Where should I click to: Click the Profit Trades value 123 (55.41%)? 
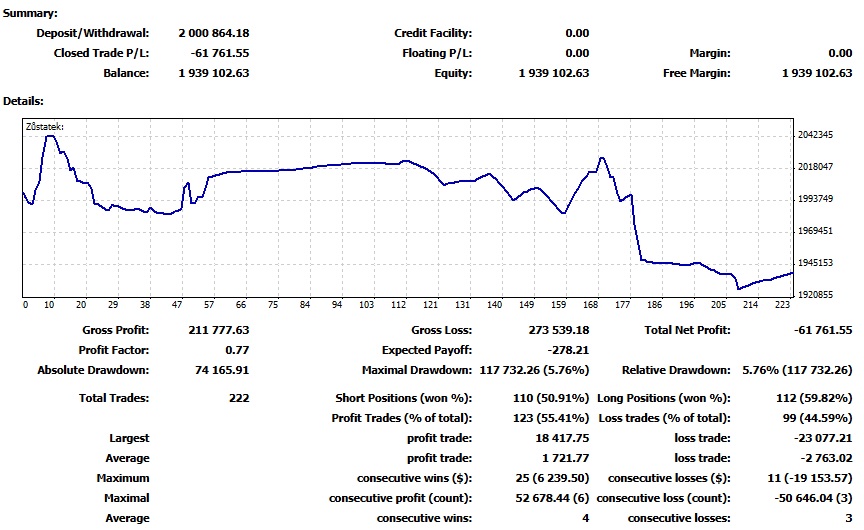pyautogui.click(x=551, y=418)
